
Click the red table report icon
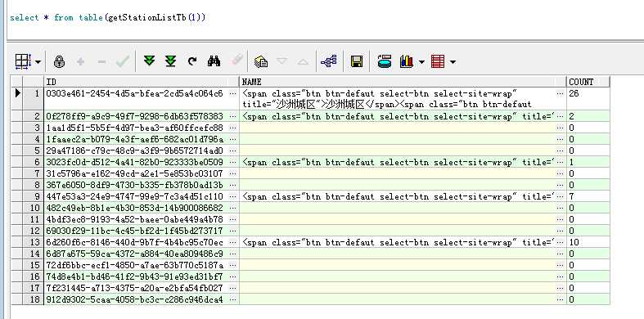click(x=438, y=61)
